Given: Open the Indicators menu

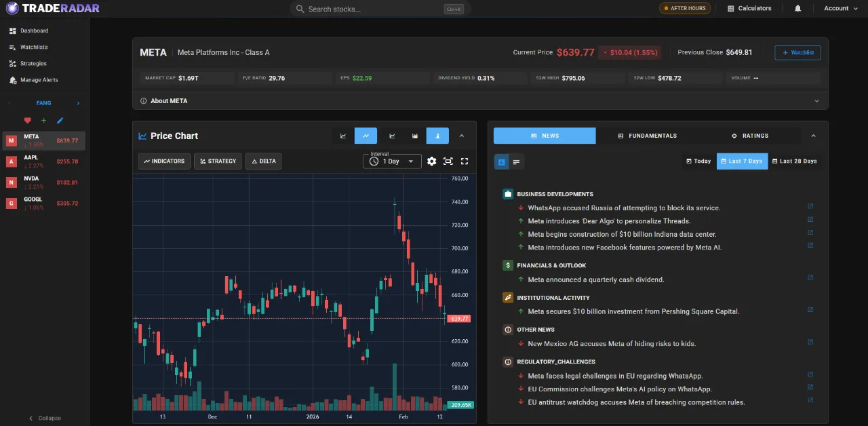Looking at the screenshot, I should (164, 161).
